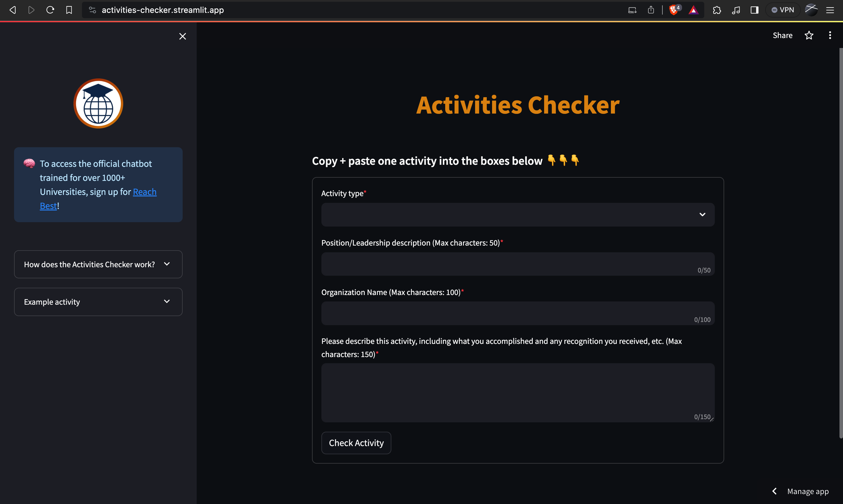Click the Brave Rewards triangle icon
The width and height of the screenshot is (843, 504).
(x=693, y=10)
